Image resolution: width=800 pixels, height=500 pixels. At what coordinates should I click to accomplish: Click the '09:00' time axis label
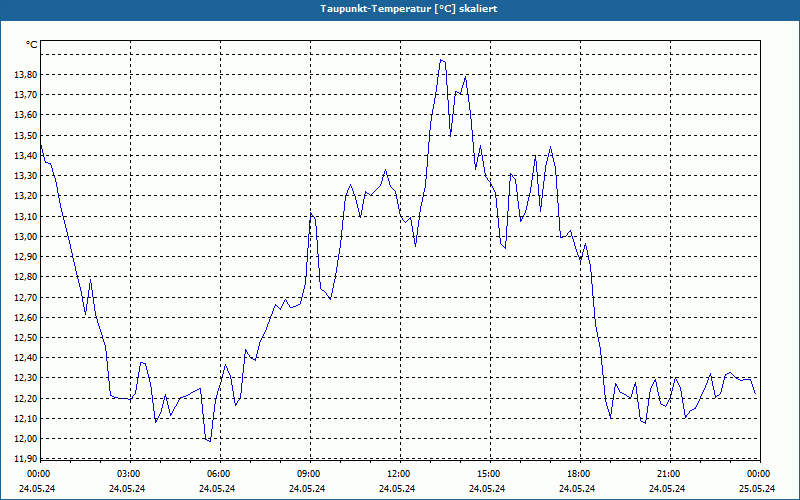click(x=309, y=474)
